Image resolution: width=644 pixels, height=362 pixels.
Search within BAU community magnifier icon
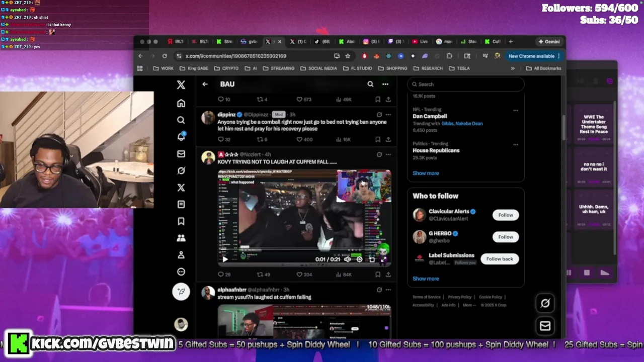click(x=370, y=84)
